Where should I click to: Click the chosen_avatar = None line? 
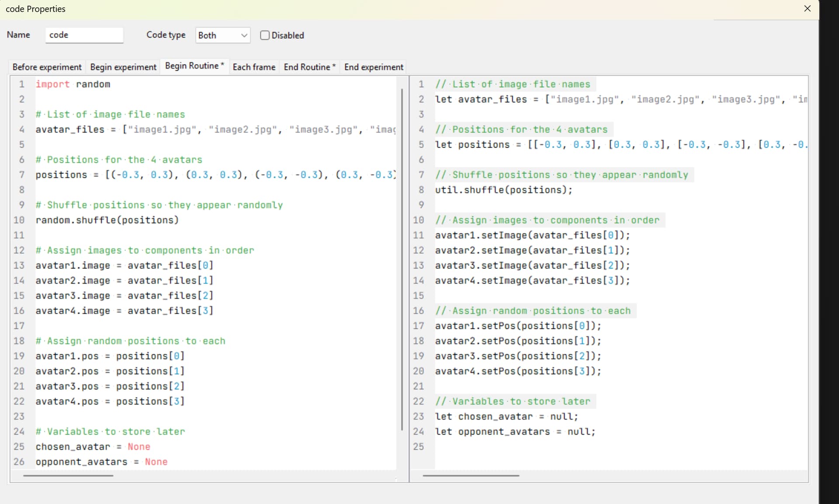93,447
